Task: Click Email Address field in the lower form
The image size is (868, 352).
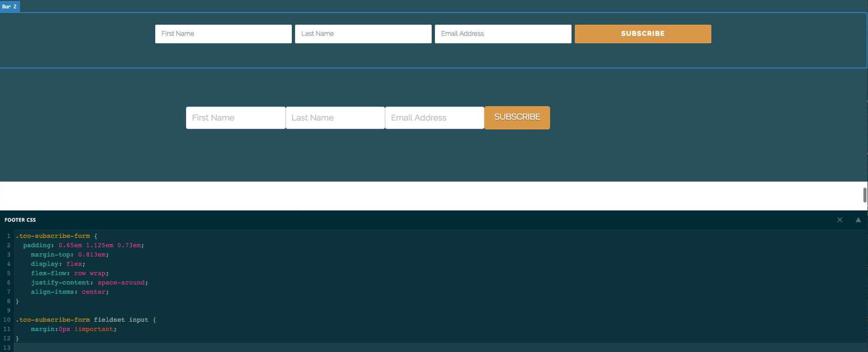Action: (434, 118)
